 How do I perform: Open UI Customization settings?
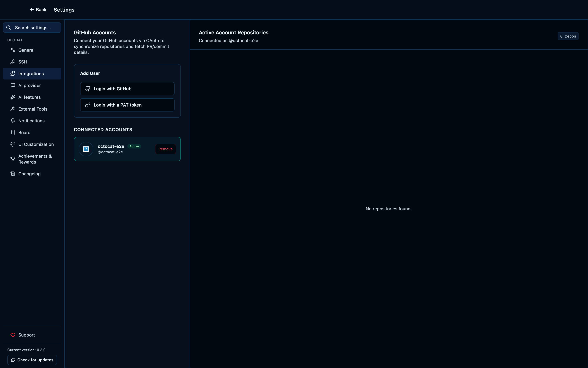tap(32, 144)
